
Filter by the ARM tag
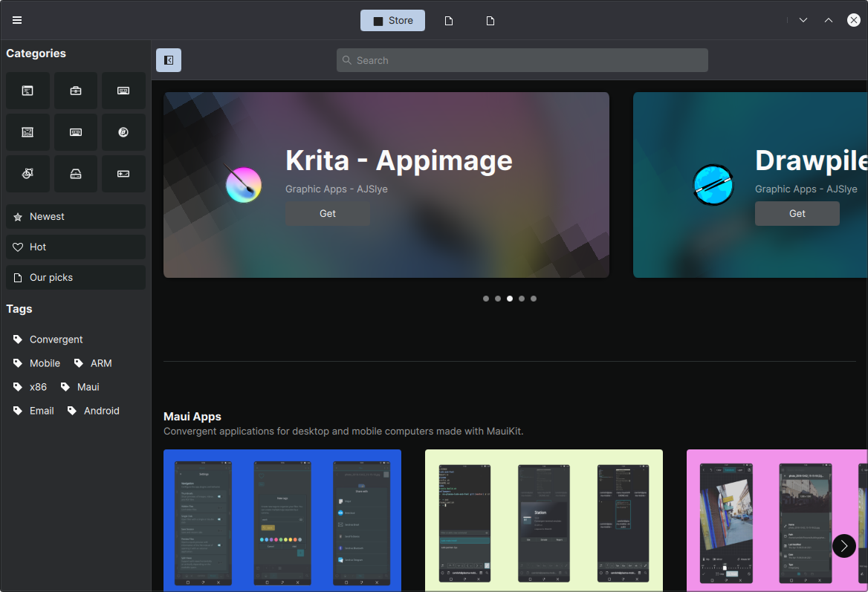(x=93, y=363)
